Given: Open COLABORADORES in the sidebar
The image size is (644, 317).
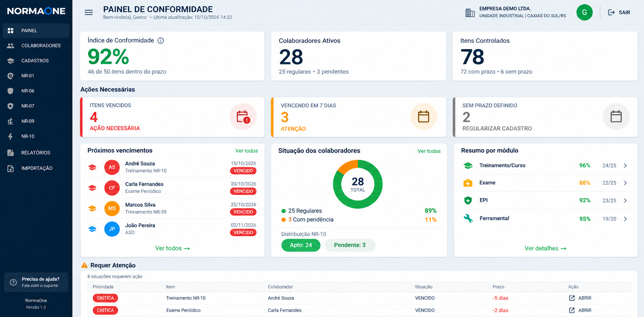Looking at the screenshot, I should 36,46.
